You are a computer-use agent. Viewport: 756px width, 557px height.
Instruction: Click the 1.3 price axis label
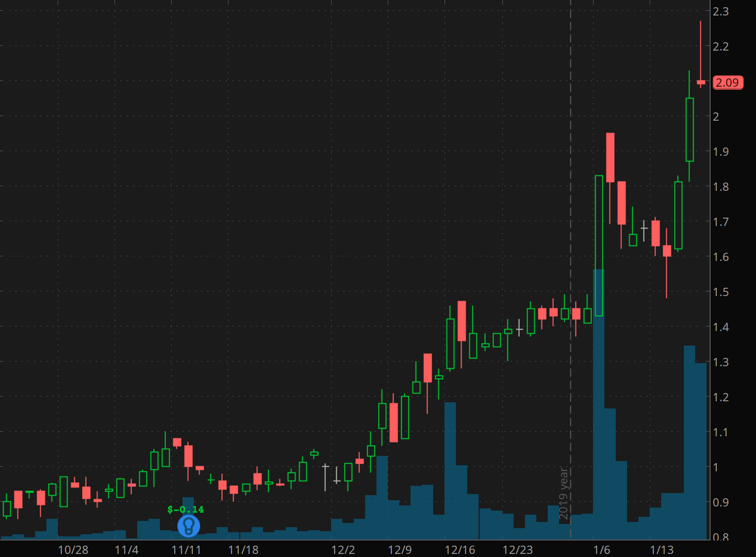pyautogui.click(x=720, y=362)
